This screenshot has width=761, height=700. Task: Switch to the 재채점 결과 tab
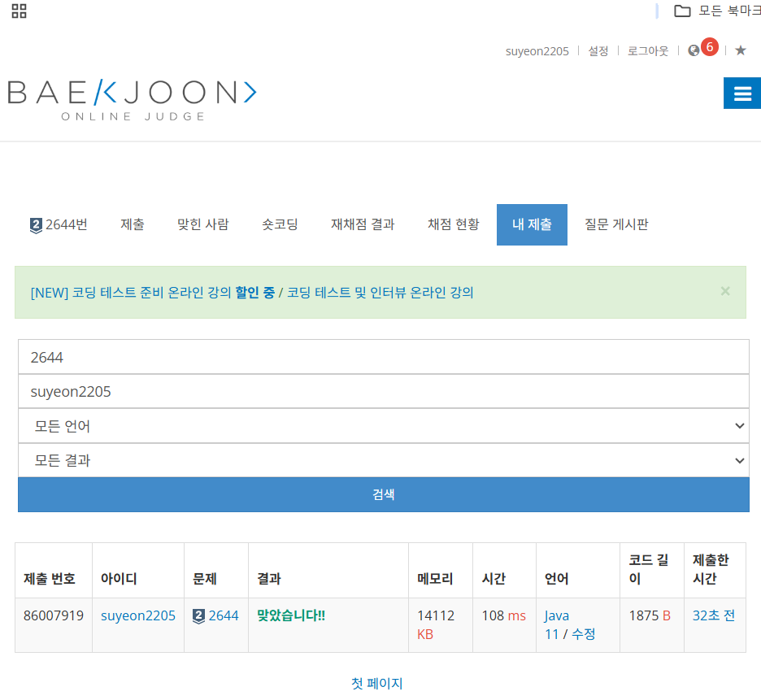pyautogui.click(x=363, y=224)
